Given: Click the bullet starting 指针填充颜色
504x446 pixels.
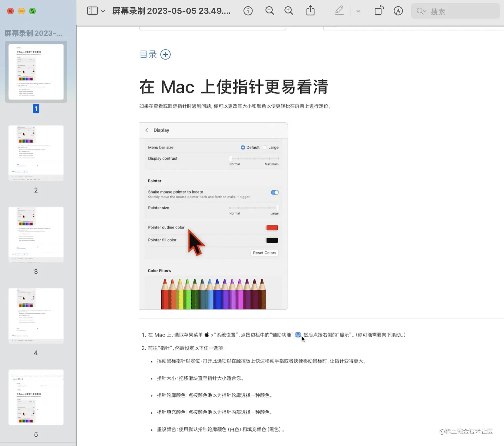Looking at the screenshot, I should pos(215,412).
